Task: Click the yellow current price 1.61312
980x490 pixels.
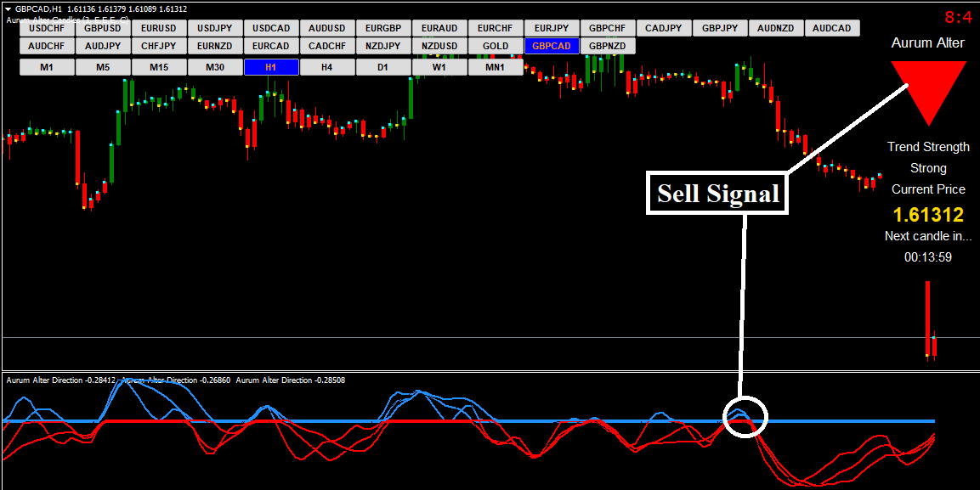Action: [927, 214]
